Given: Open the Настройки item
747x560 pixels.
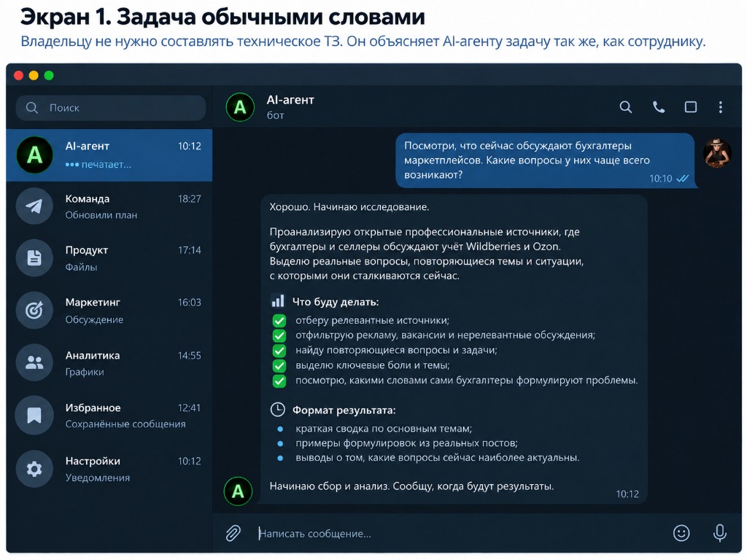Looking at the screenshot, I should [109, 469].
